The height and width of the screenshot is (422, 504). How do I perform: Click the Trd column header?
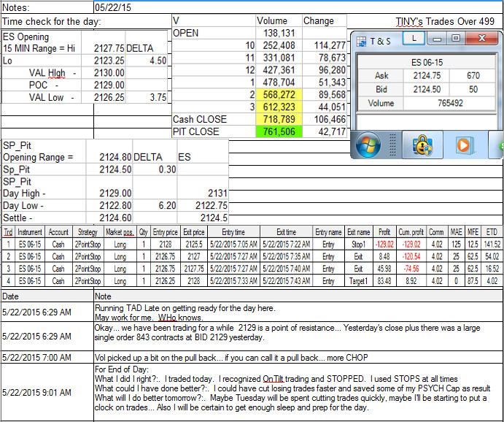click(8, 232)
